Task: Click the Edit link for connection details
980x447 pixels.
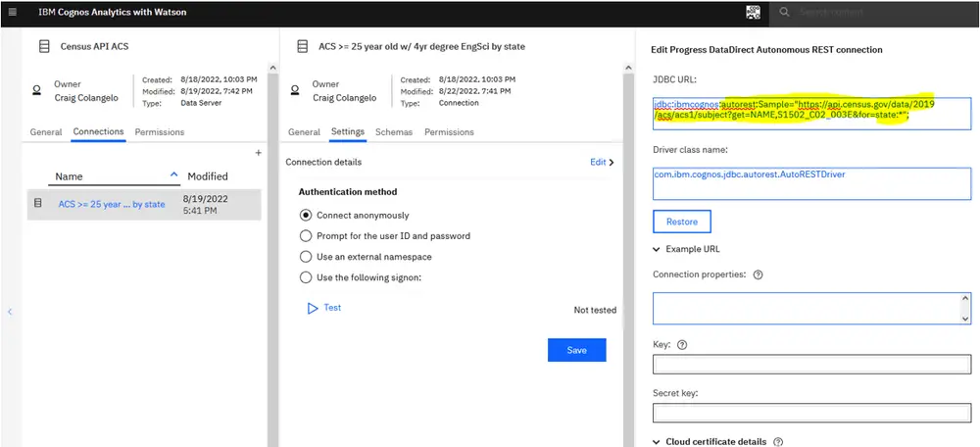Action: [598, 162]
